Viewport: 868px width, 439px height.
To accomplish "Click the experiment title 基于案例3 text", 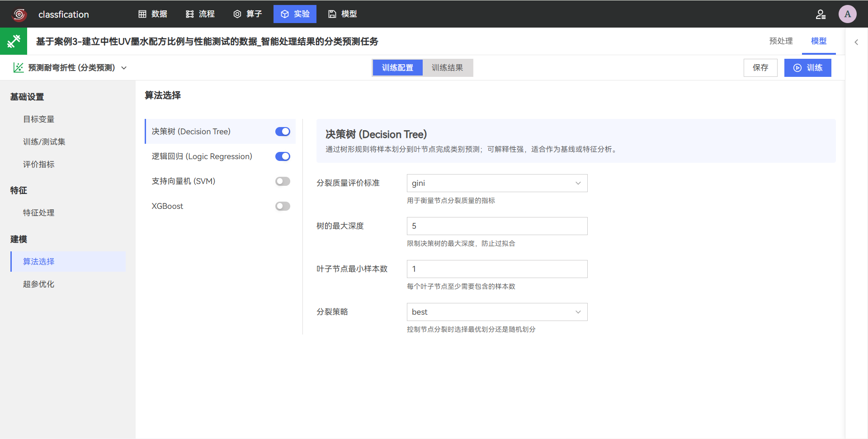I will [207, 42].
